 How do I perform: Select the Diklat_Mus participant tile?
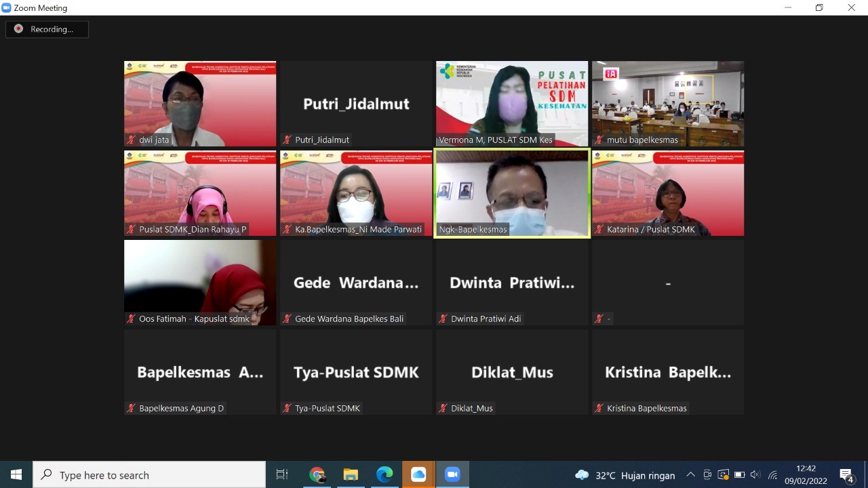(512, 372)
